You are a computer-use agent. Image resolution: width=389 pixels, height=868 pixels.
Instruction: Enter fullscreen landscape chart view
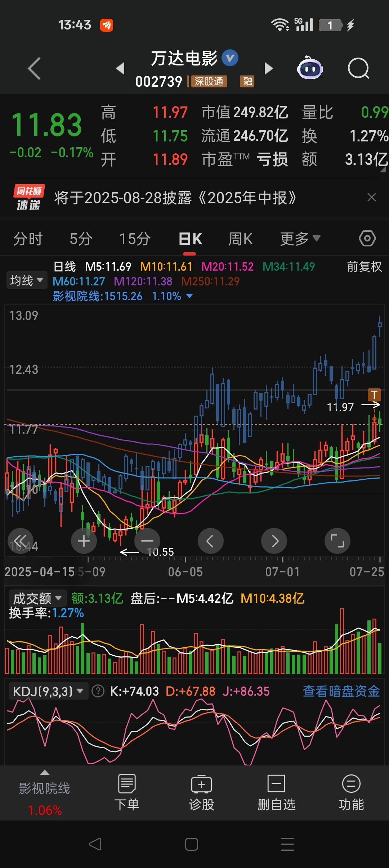(337, 541)
